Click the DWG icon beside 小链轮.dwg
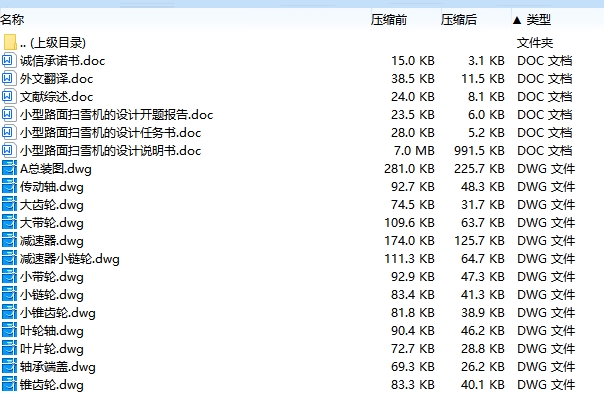604x415 pixels. [x=9, y=294]
